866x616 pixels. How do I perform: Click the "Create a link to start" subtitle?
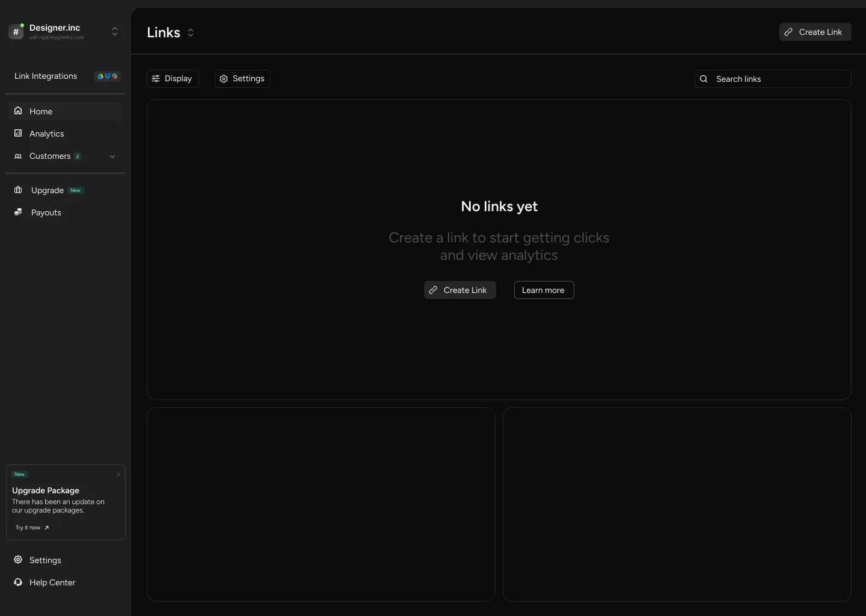tap(499, 247)
